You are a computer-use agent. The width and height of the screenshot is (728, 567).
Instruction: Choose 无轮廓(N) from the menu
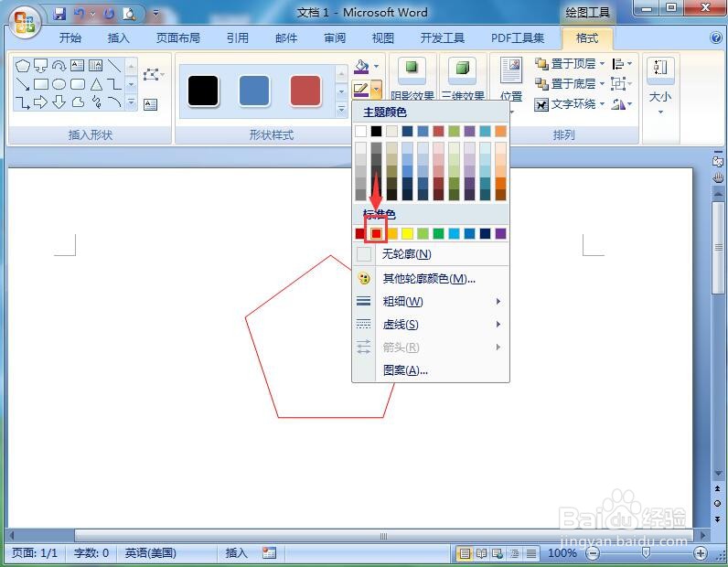pos(431,254)
